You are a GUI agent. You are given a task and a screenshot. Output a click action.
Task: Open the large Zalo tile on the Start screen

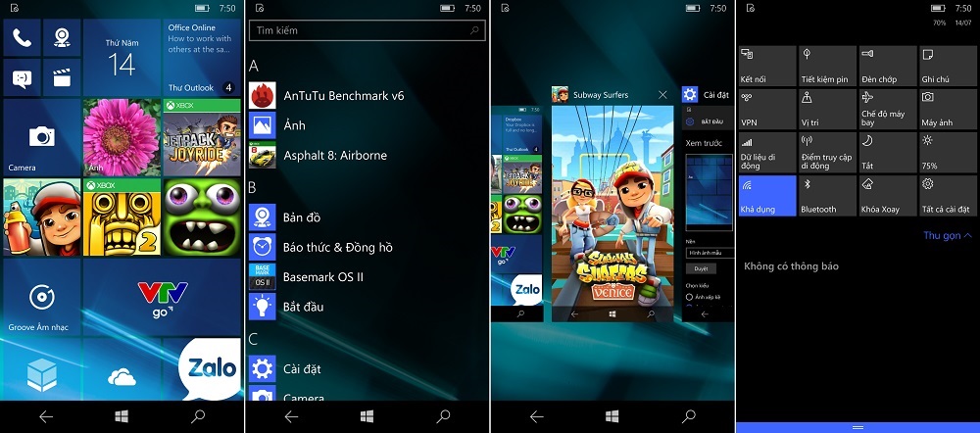pos(202,369)
